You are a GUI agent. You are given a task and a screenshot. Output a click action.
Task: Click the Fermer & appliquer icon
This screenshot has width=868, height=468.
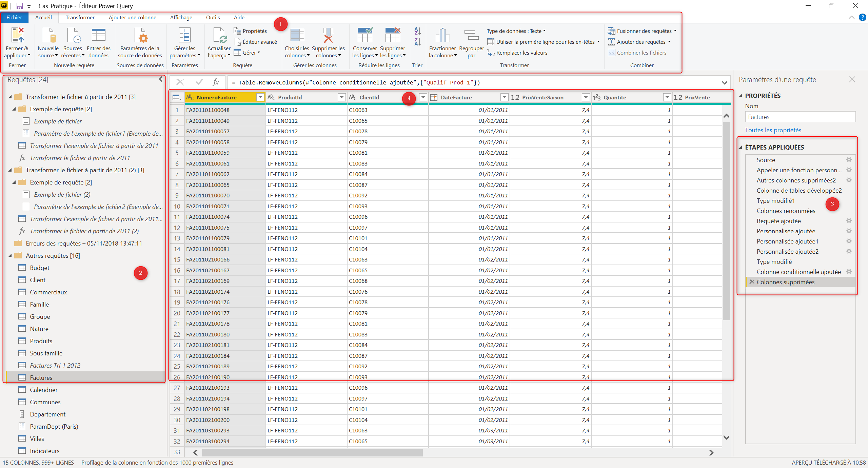(17, 35)
